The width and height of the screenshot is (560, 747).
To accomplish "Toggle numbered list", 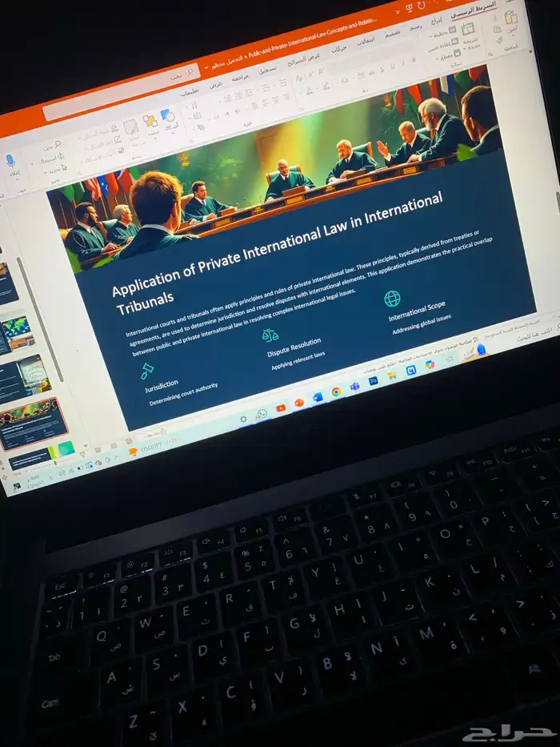I will [266, 87].
